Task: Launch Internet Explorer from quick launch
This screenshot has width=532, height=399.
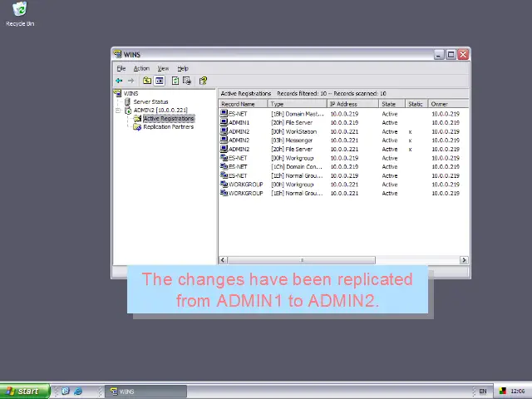Action: [x=78, y=391]
